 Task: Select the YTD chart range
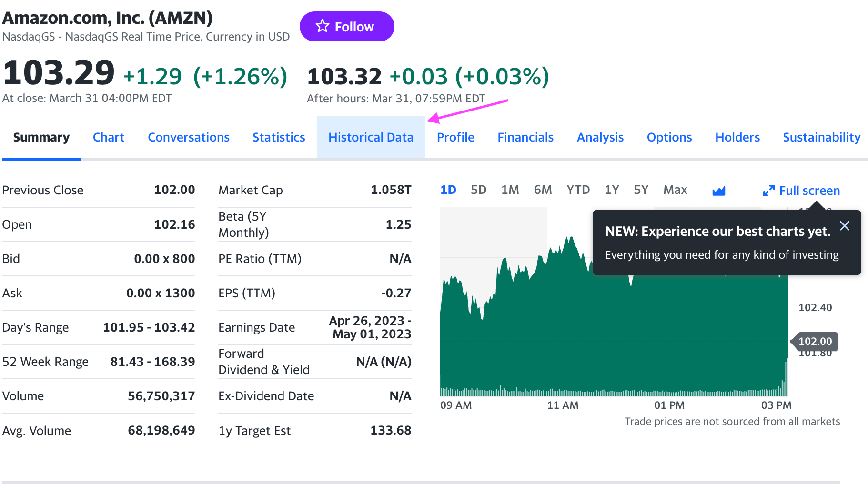[578, 189]
